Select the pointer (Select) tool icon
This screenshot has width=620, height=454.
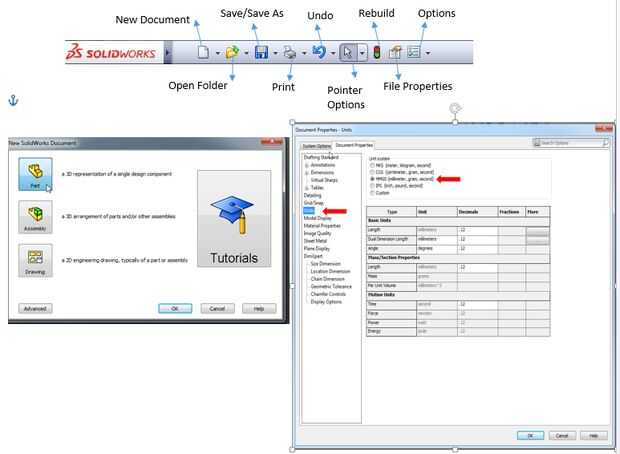[x=348, y=52]
